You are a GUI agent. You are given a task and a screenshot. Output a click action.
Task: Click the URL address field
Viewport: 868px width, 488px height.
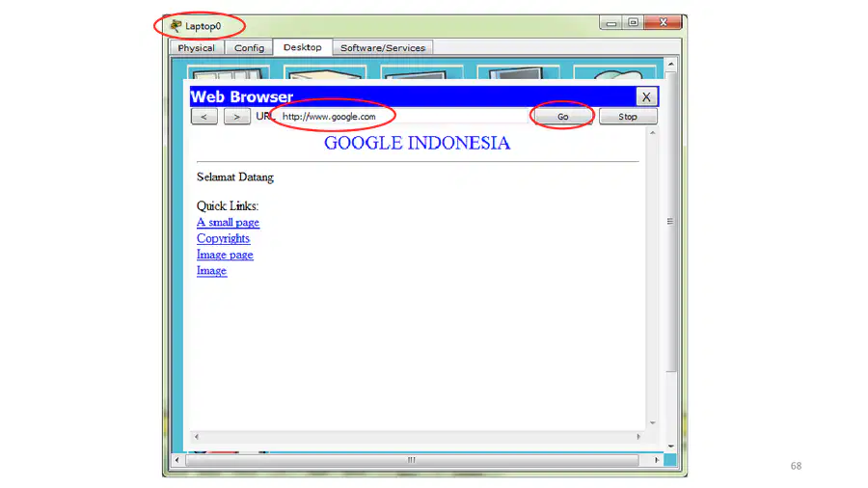point(403,116)
